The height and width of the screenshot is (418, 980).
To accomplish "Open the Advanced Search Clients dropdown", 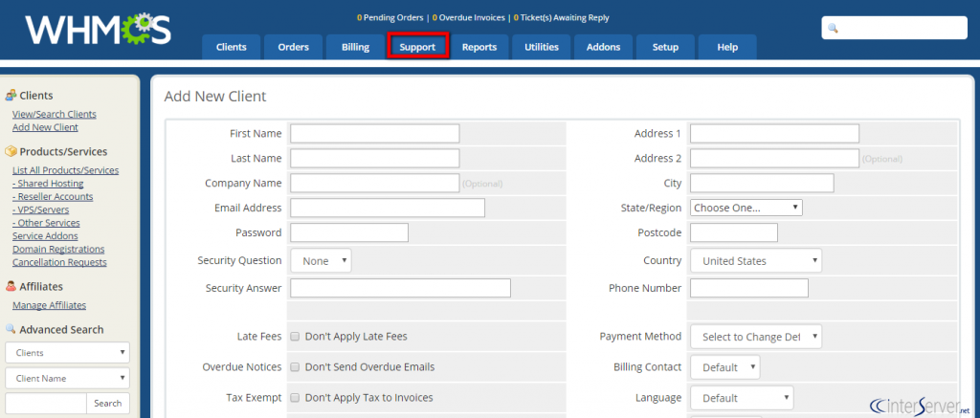I will 68,352.
